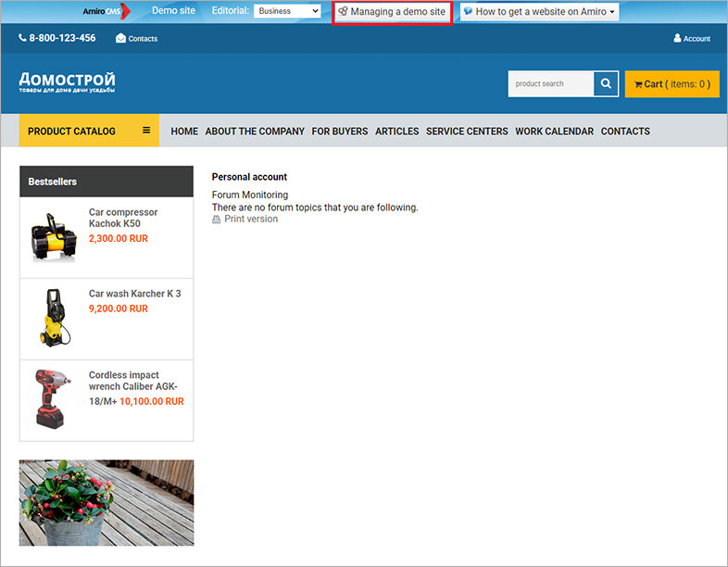Open Car compressor Kachok K50 link

point(123,218)
